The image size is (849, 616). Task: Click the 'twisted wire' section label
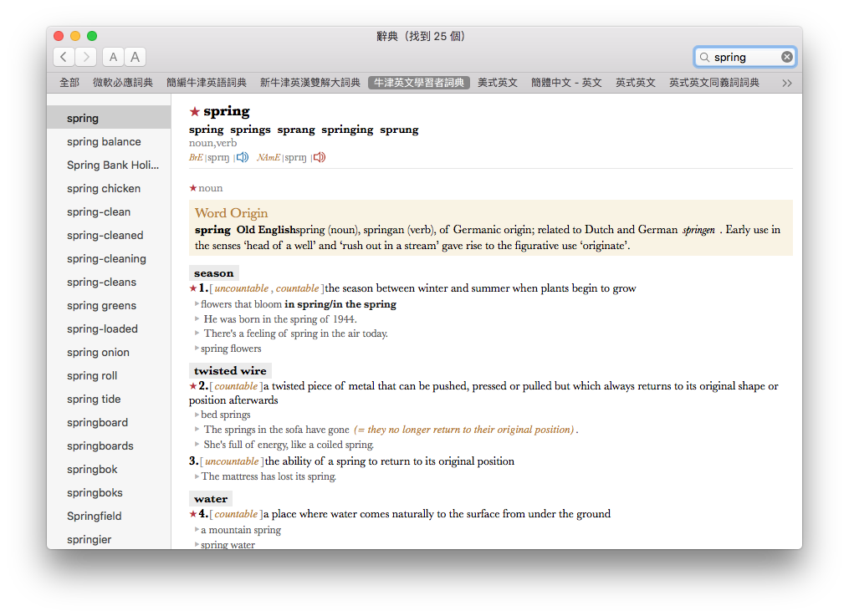tap(230, 370)
